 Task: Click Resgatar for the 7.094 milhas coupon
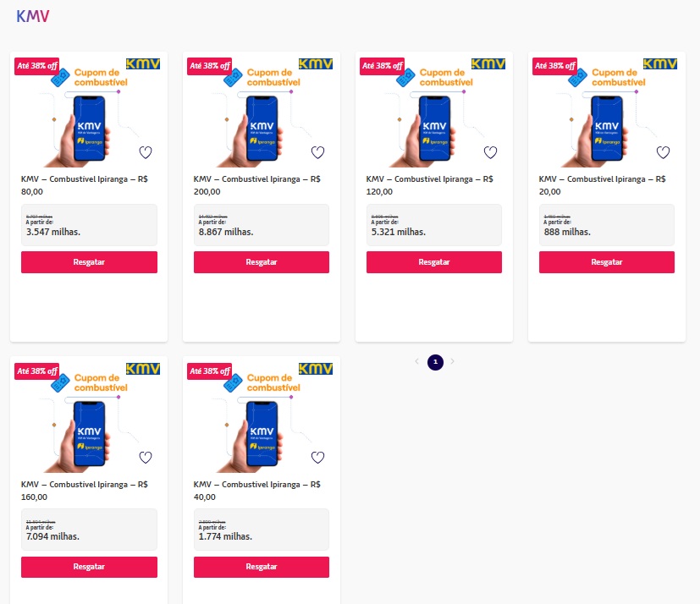click(89, 567)
